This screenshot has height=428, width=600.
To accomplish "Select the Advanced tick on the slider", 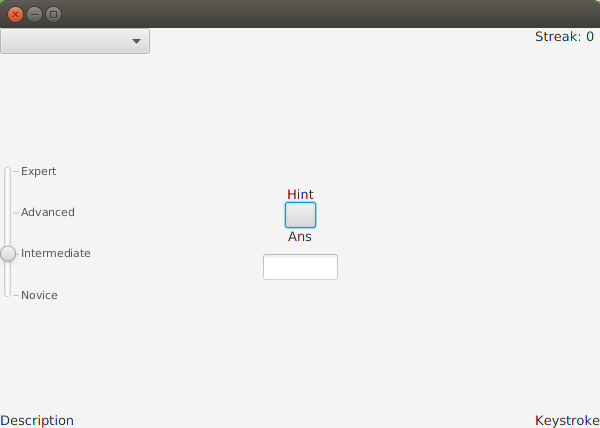I will [16, 213].
